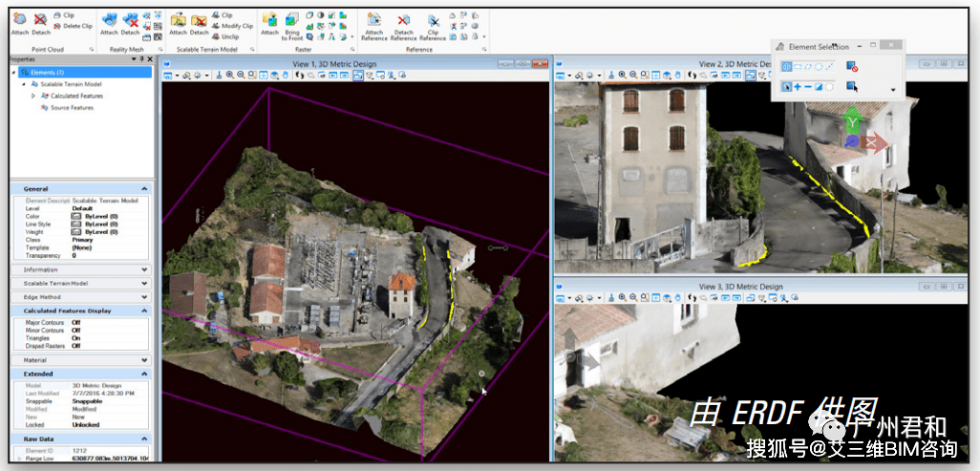Viewport: 980px width, 471px height.
Task: Expand the Edge Method properties section
Action: [144, 297]
